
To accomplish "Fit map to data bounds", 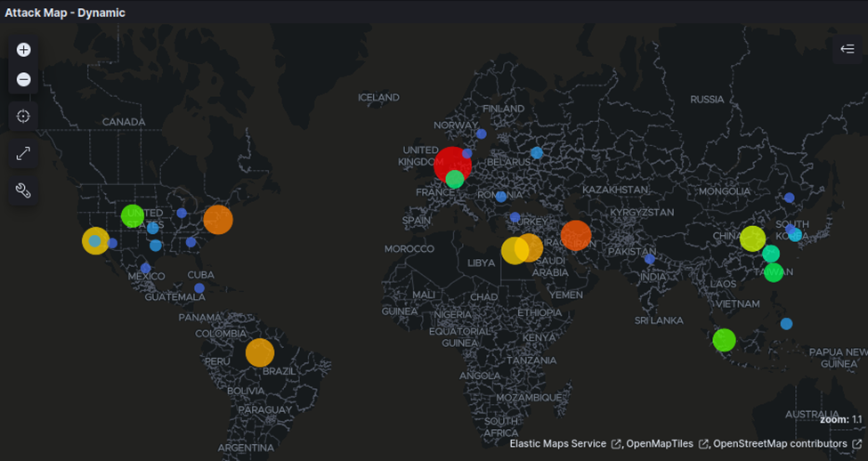I will point(23,117).
